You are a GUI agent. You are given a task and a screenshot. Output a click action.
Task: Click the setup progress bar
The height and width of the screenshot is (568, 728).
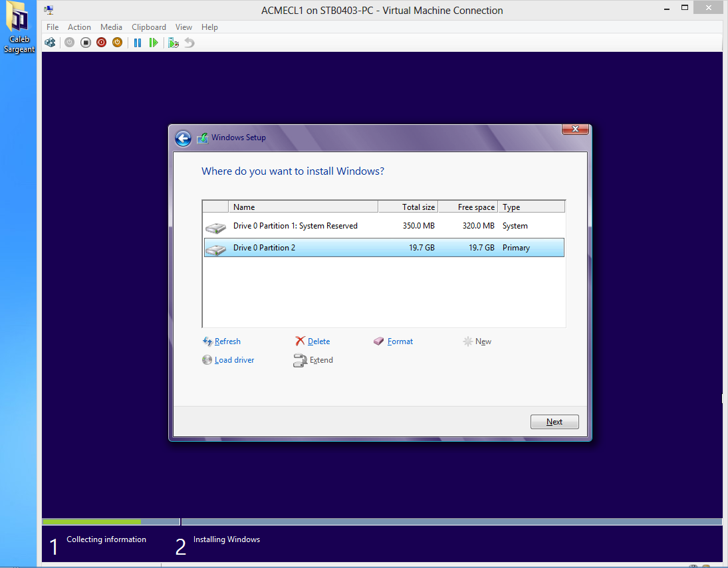pyautogui.click(x=382, y=522)
